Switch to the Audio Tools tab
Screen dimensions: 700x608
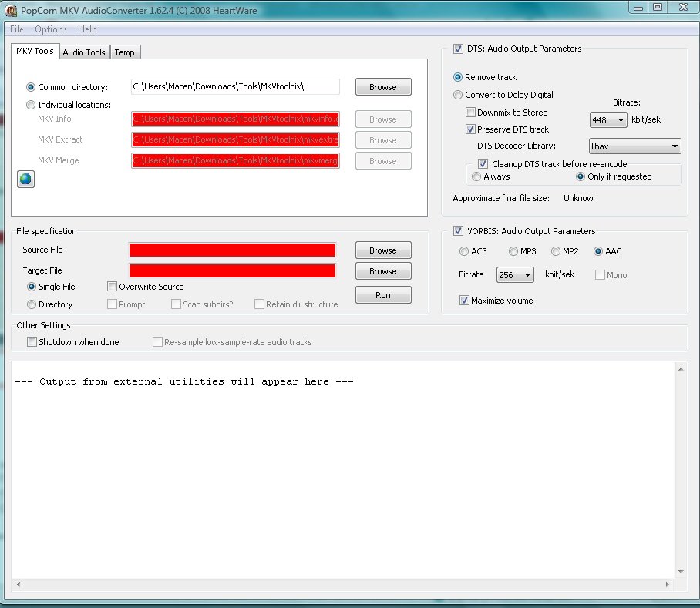(x=84, y=52)
